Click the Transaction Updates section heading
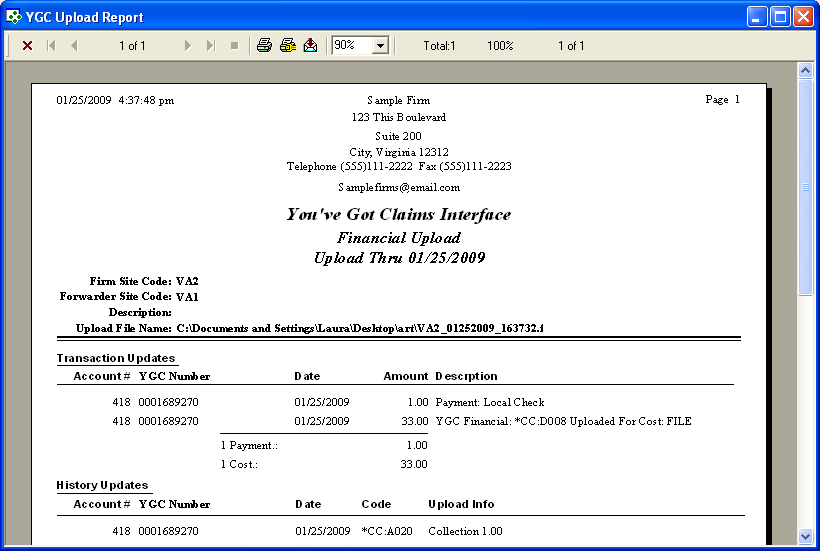820x551 pixels. tap(116, 358)
